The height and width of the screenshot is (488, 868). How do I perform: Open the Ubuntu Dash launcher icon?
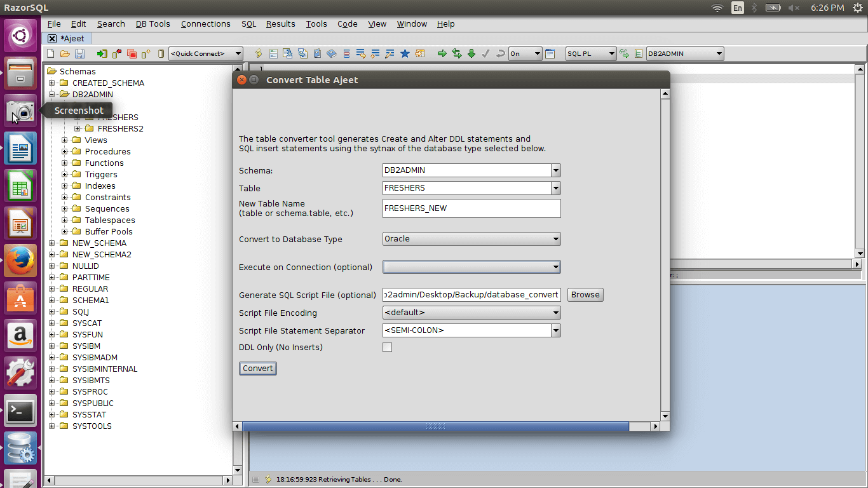point(21,36)
